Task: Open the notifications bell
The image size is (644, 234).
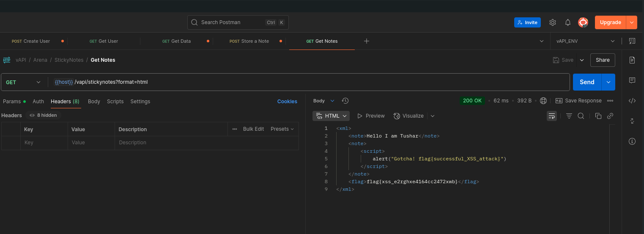Action: coord(568,22)
